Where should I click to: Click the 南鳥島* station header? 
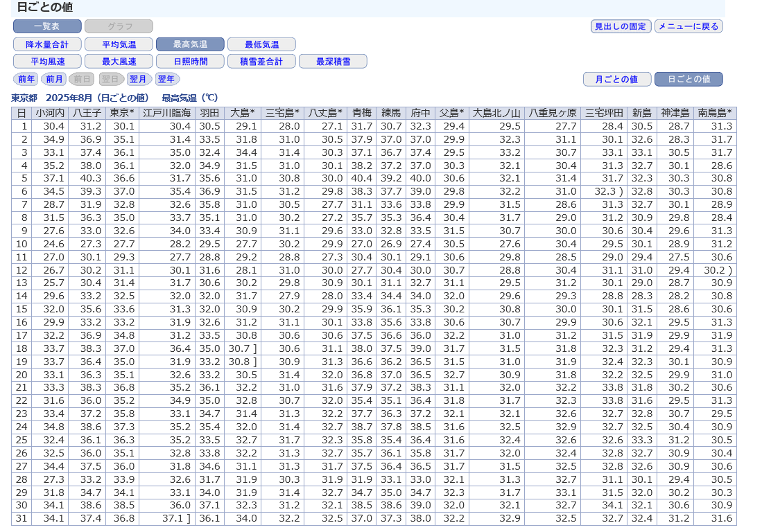pos(715,113)
